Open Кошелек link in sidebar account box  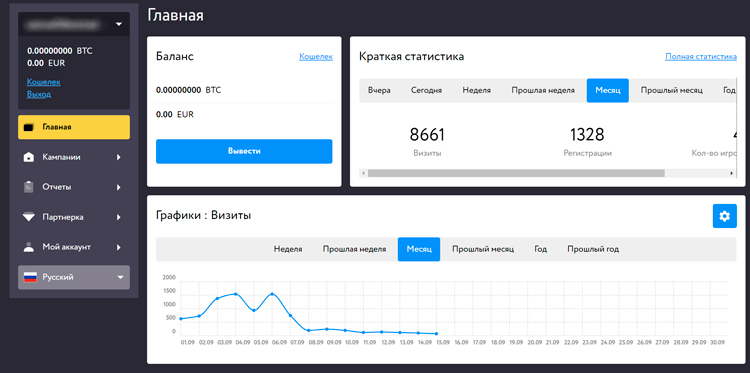point(44,82)
